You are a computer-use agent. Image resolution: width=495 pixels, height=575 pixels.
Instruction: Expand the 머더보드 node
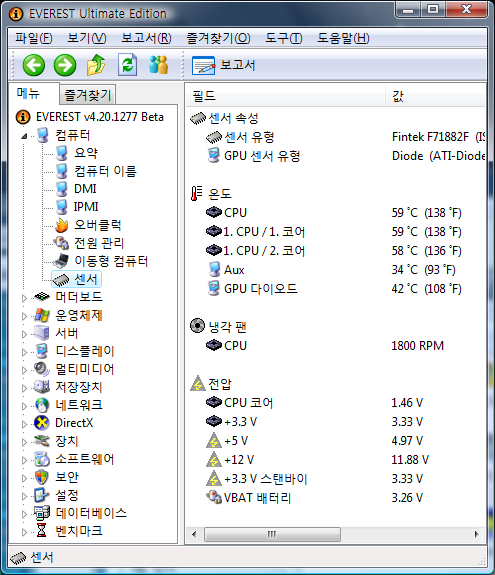(x=24, y=298)
